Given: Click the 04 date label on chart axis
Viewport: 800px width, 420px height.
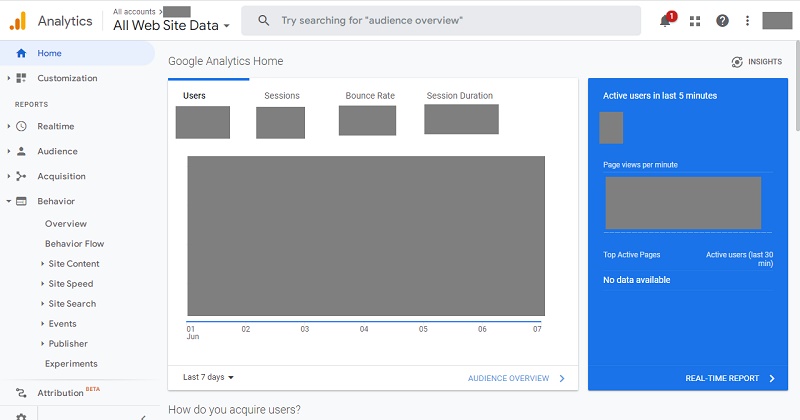Looking at the screenshot, I should [364, 329].
